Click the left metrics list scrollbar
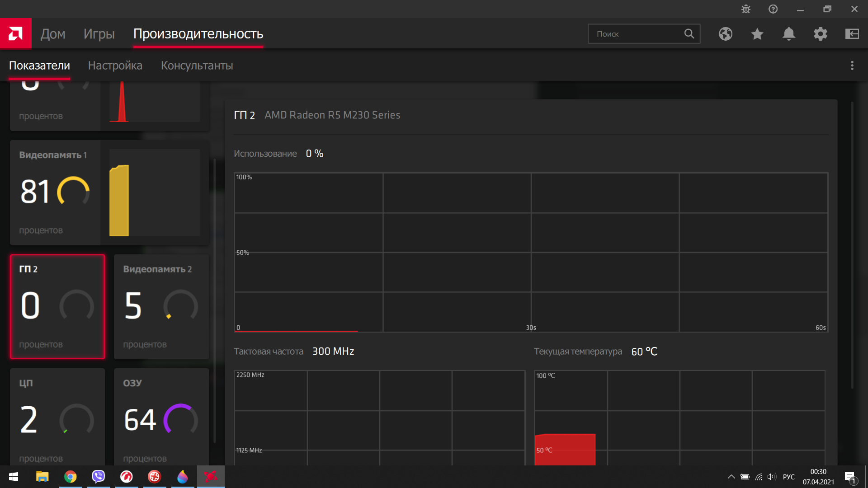Viewport: 868px width, 488px height. click(215, 300)
